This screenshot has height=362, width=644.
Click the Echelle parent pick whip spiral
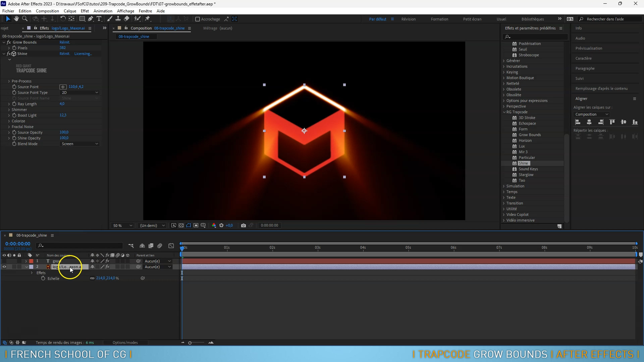pyautogui.click(x=143, y=278)
